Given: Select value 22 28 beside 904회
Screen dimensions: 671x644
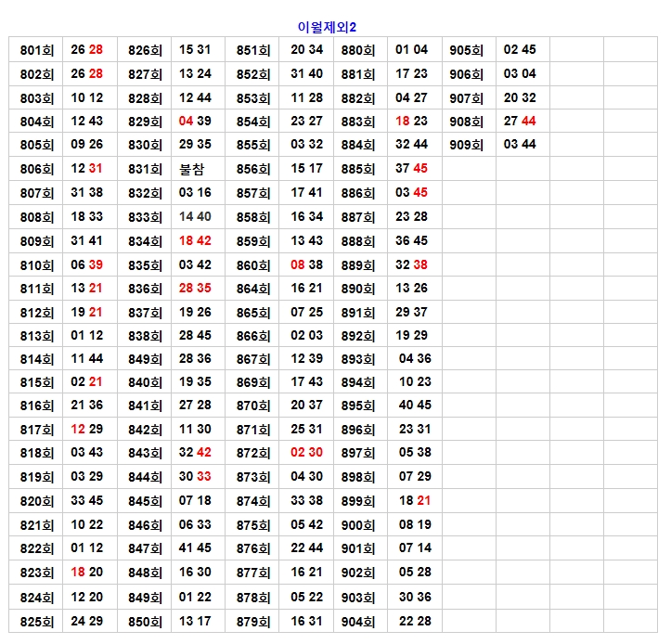Looking at the screenshot, I should [415, 622].
